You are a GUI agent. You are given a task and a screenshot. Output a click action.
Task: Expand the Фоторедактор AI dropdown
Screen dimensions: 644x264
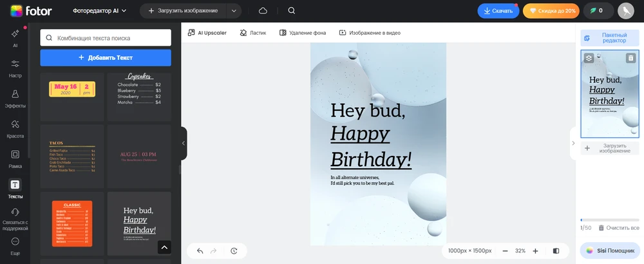click(100, 11)
